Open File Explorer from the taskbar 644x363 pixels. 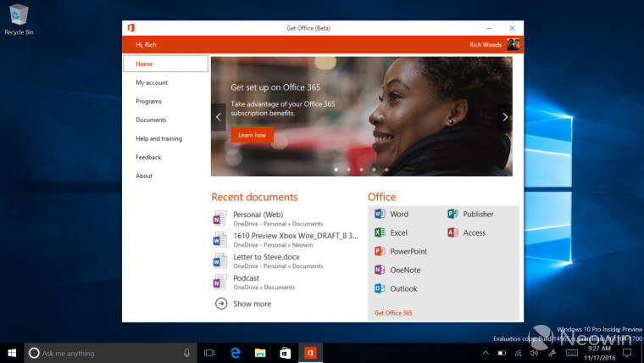(x=260, y=353)
